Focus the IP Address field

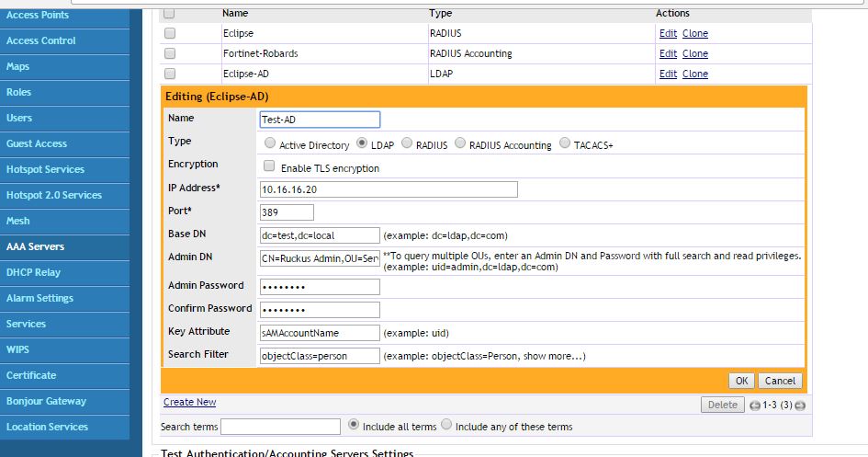pos(389,189)
